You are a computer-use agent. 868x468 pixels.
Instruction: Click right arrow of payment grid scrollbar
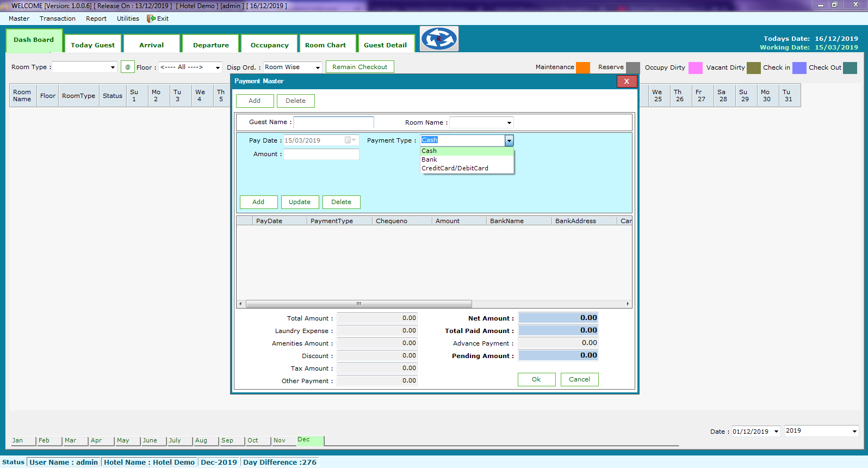(x=628, y=304)
